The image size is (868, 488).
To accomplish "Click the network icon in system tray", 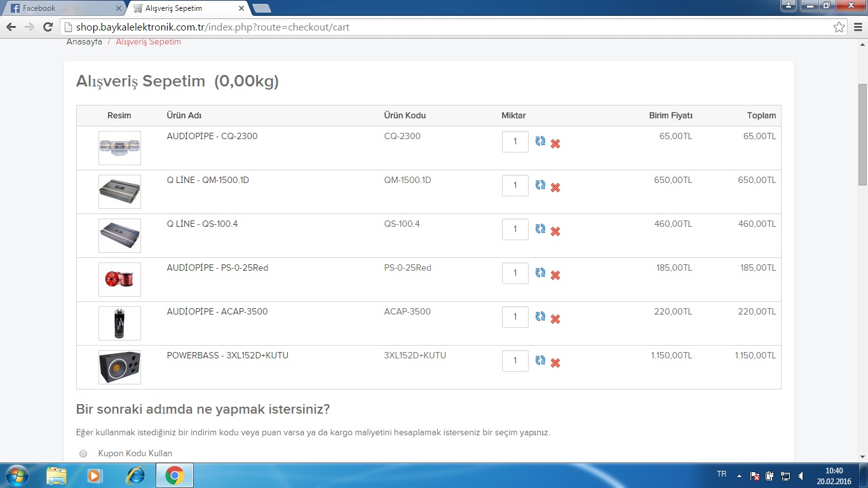I will coord(785,475).
